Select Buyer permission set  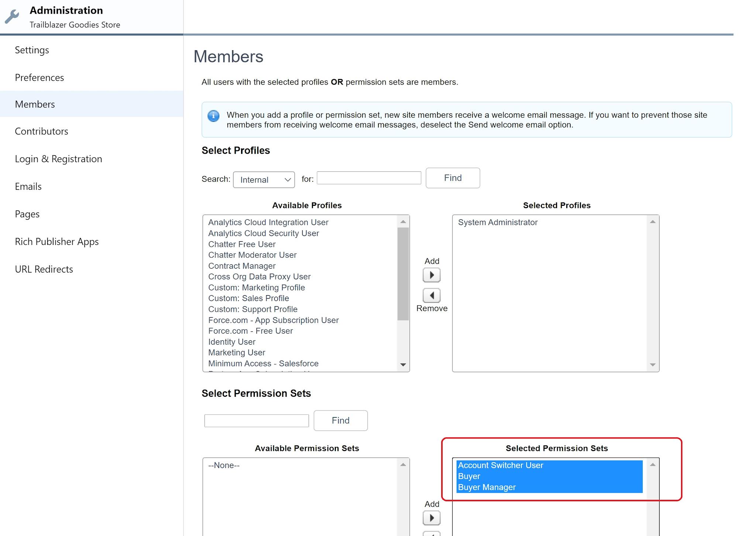[x=549, y=477]
